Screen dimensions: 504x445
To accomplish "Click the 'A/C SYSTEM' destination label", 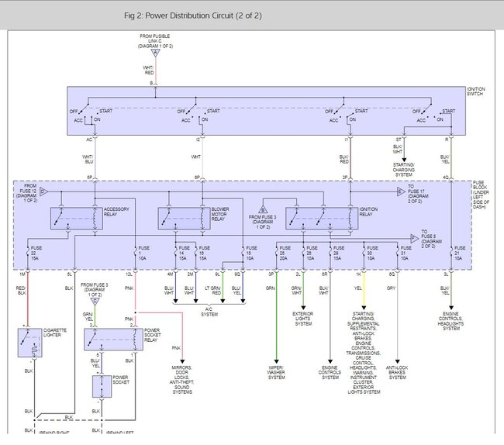I will click(209, 312).
